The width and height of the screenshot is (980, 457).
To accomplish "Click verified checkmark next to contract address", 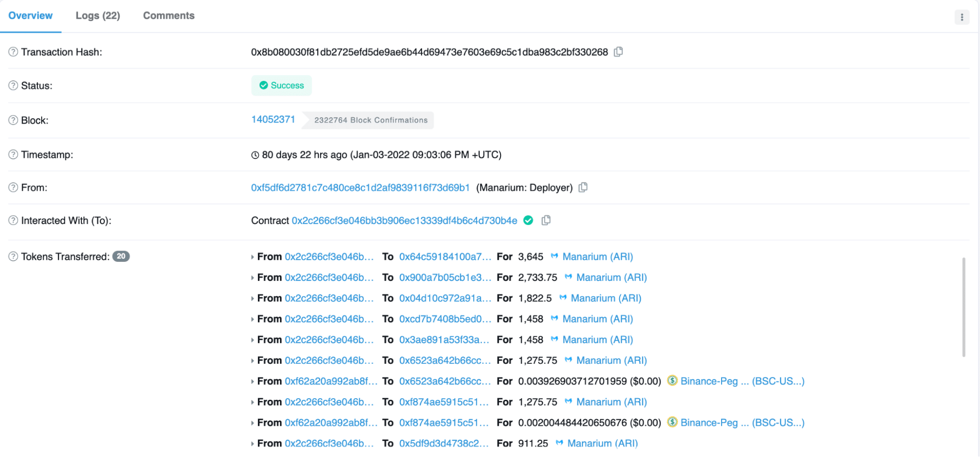I will tap(528, 220).
